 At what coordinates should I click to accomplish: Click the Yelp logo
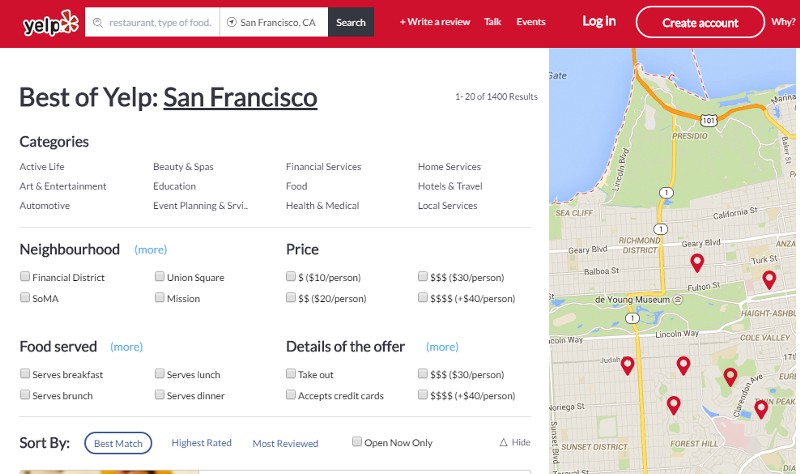(x=51, y=23)
